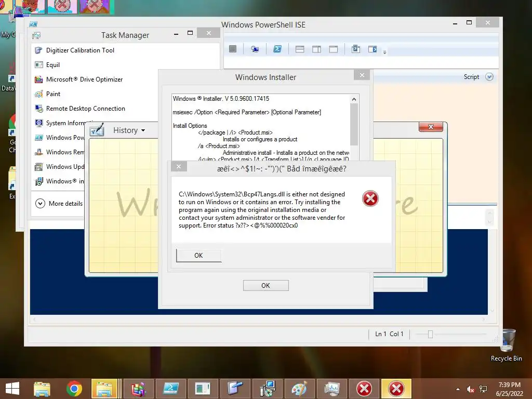The width and height of the screenshot is (532, 399).
Task: Switch to Drive Optimizer taskbar button
Action: (138, 389)
